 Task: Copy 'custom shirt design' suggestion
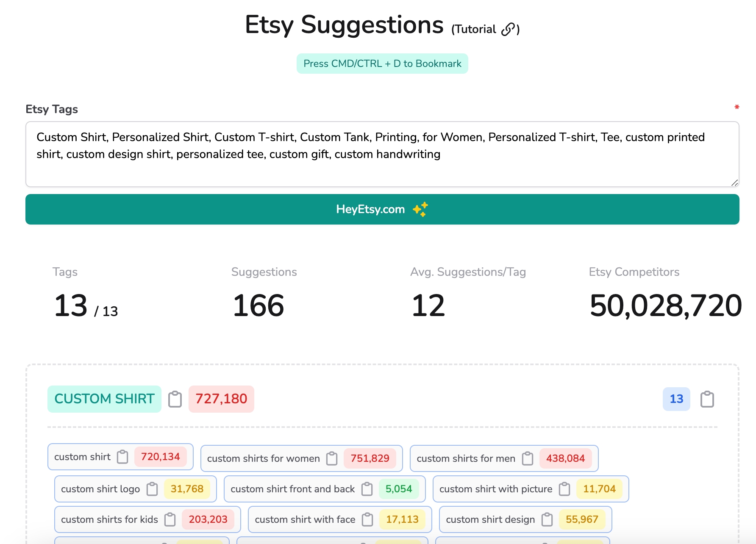pyautogui.click(x=547, y=519)
